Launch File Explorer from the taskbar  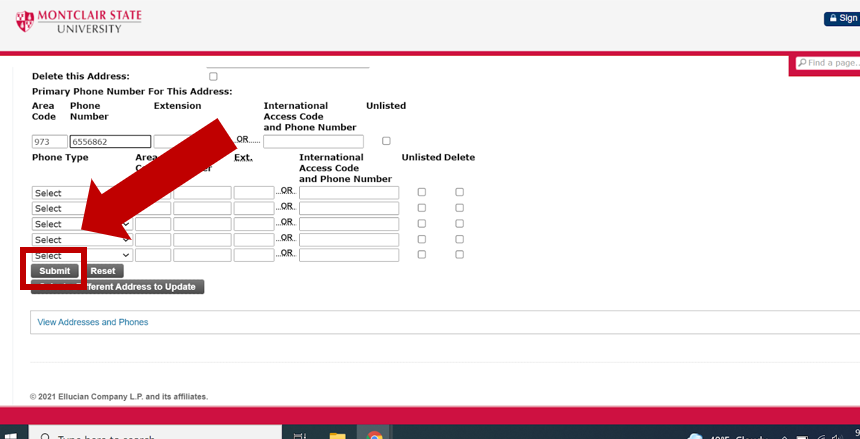[337, 436]
